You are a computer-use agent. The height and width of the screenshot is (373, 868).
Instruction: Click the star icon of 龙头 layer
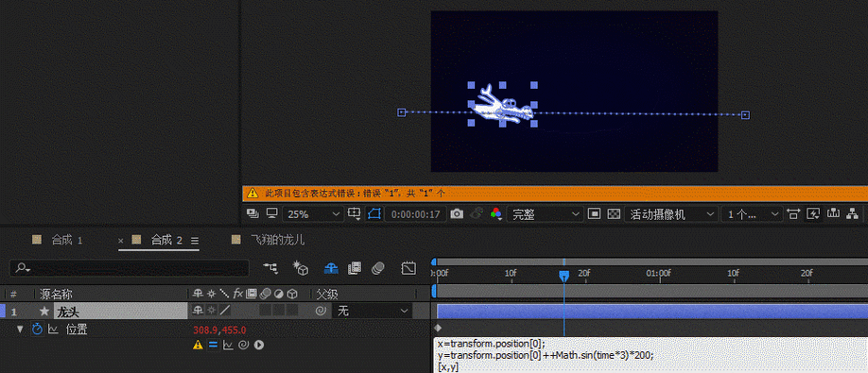click(x=43, y=311)
